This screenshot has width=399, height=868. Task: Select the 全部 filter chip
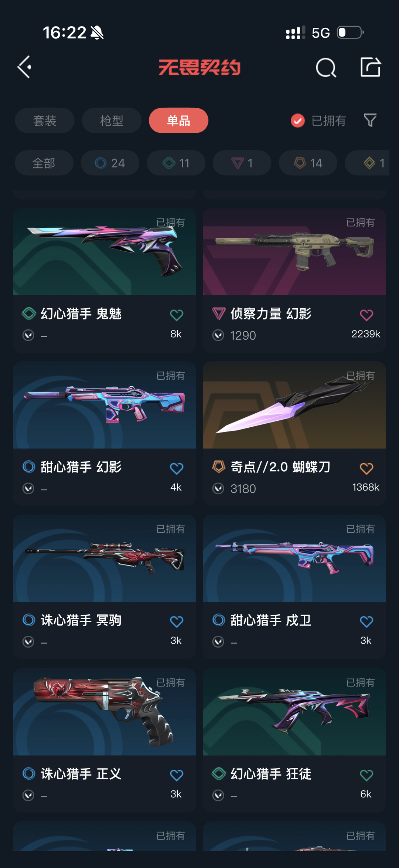tap(44, 163)
